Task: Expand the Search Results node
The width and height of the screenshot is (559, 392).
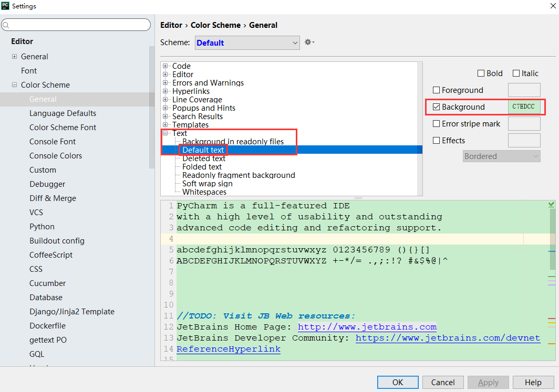Action: point(165,116)
